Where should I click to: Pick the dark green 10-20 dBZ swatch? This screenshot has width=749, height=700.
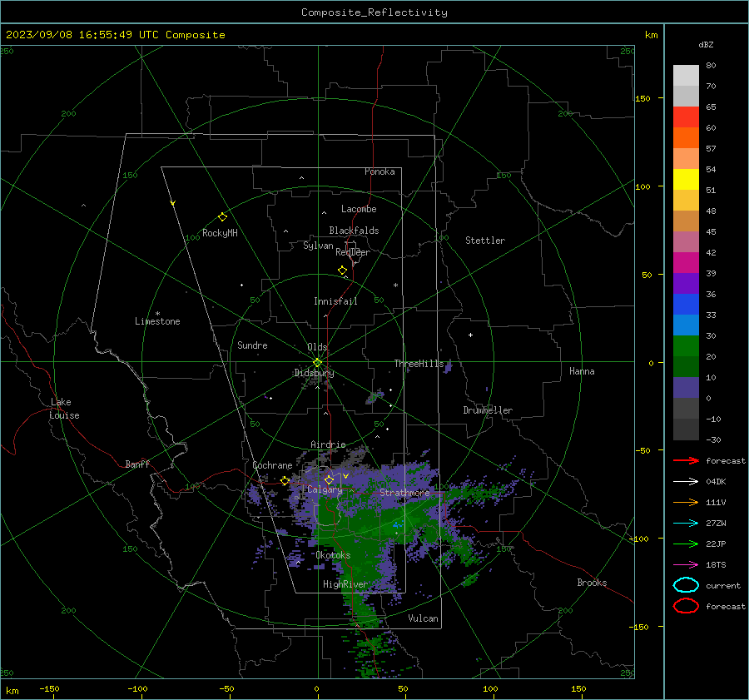coord(686,366)
